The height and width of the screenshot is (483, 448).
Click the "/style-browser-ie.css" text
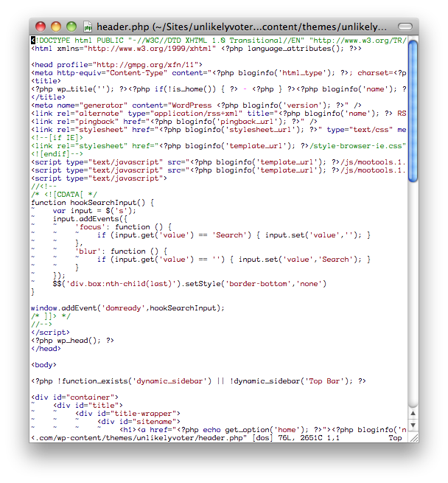[x=357, y=146]
